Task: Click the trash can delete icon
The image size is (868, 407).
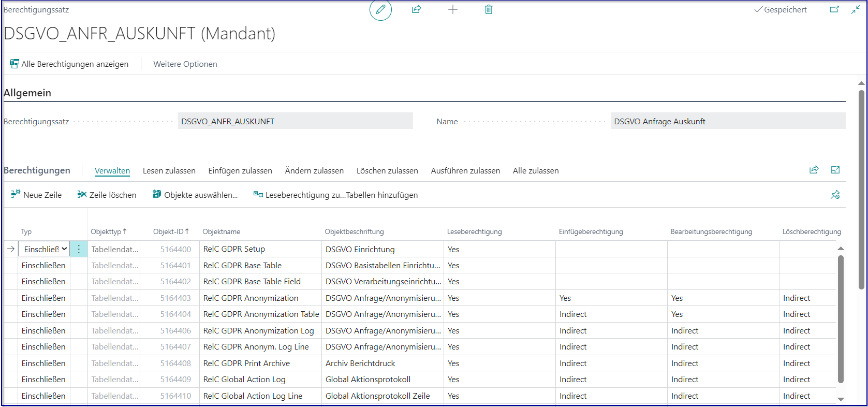Action: click(489, 10)
